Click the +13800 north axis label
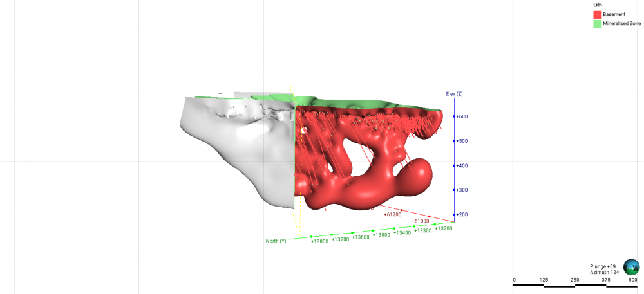This screenshot has height=294, width=644. pos(319,241)
